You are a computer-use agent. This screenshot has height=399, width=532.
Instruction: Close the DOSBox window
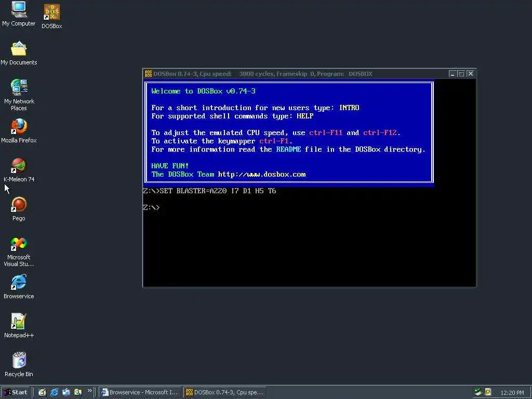pyautogui.click(x=470, y=74)
